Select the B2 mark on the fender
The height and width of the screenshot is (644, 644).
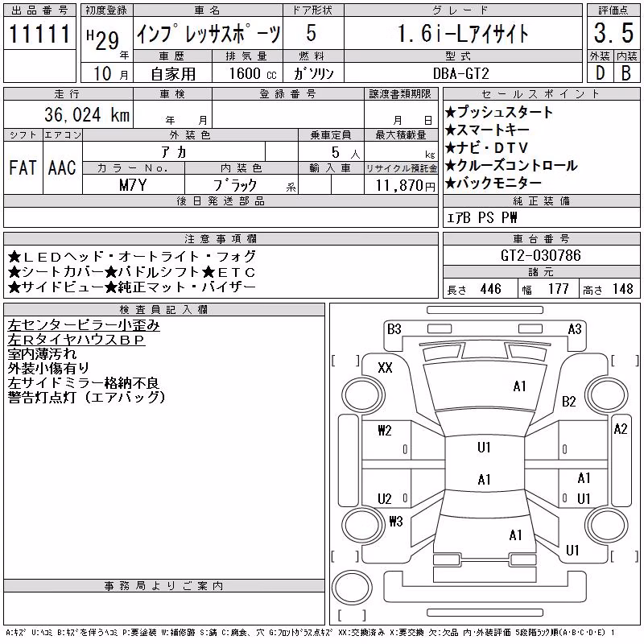(x=569, y=401)
